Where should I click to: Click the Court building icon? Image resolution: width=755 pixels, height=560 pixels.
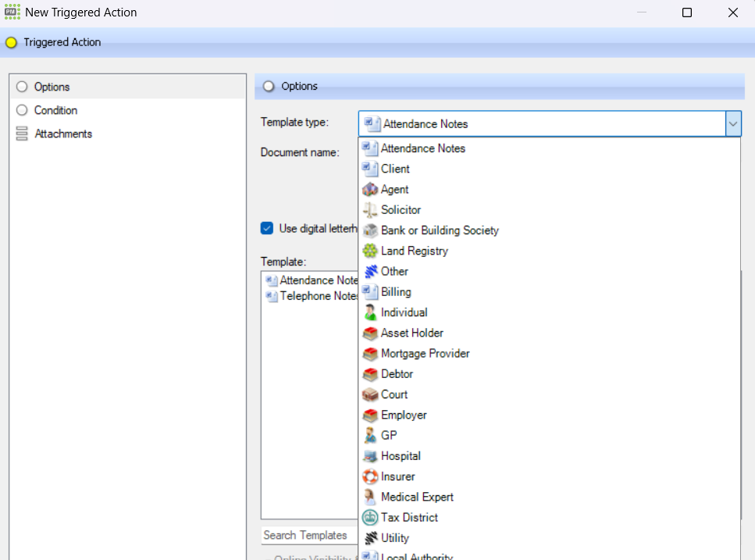(370, 394)
